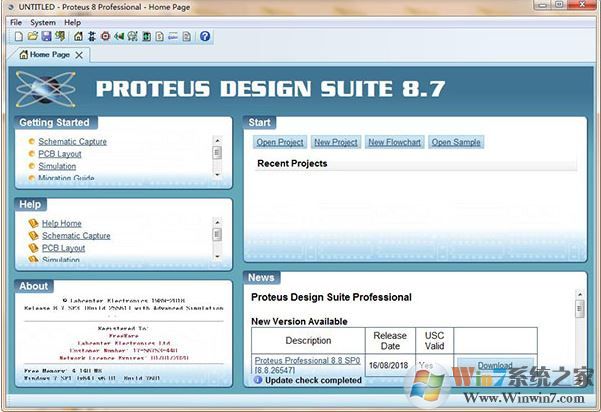Click the New Flowchart button
The width and height of the screenshot is (601, 412).
click(x=394, y=143)
